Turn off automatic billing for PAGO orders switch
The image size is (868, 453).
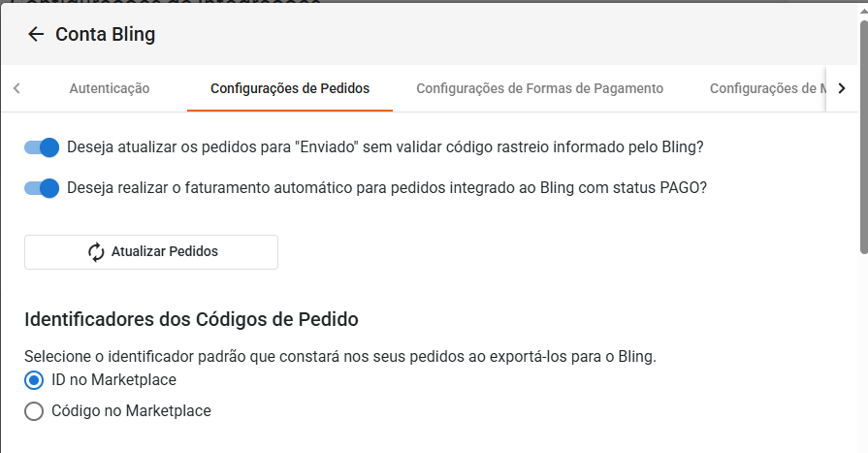pyautogui.click(x=42, y=188)
